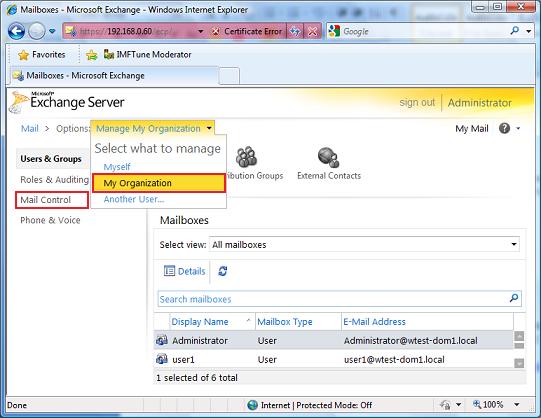Click the sign out link
Viewport: 541px width, 418px height.
click(x=417, y=102)
